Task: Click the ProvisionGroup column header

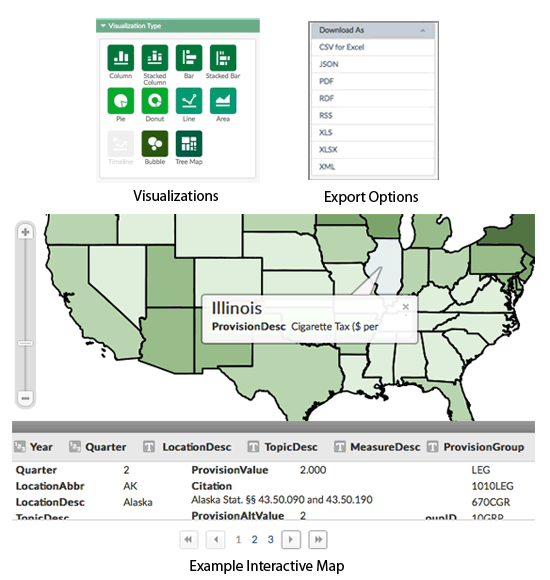Action: click(x=475, y=447)
